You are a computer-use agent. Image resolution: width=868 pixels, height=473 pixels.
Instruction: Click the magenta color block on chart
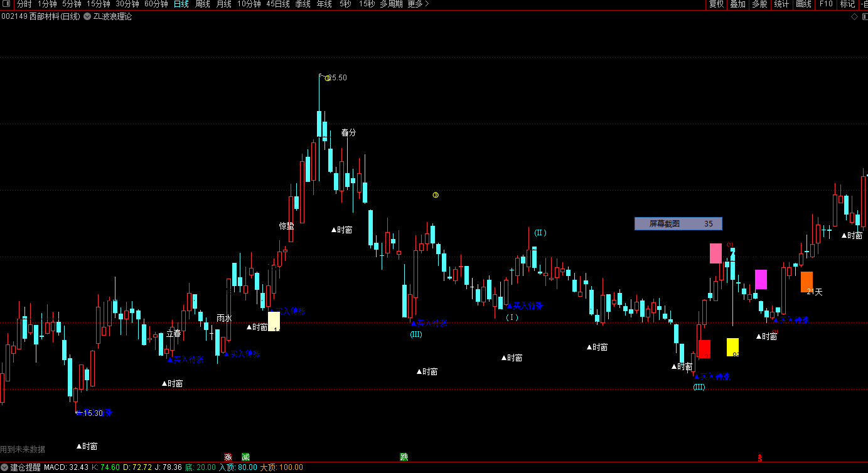pos(761,279)
